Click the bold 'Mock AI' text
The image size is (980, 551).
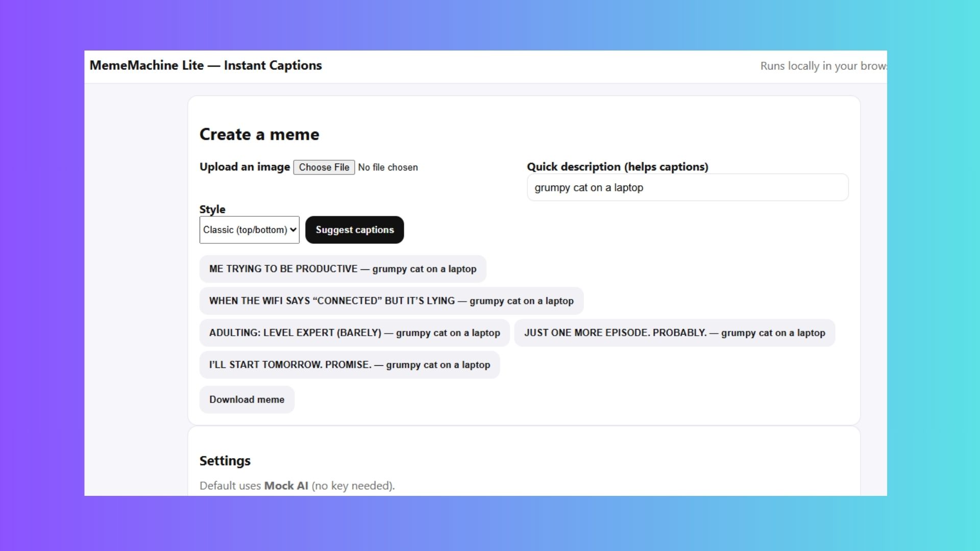[x=286, y=486]
